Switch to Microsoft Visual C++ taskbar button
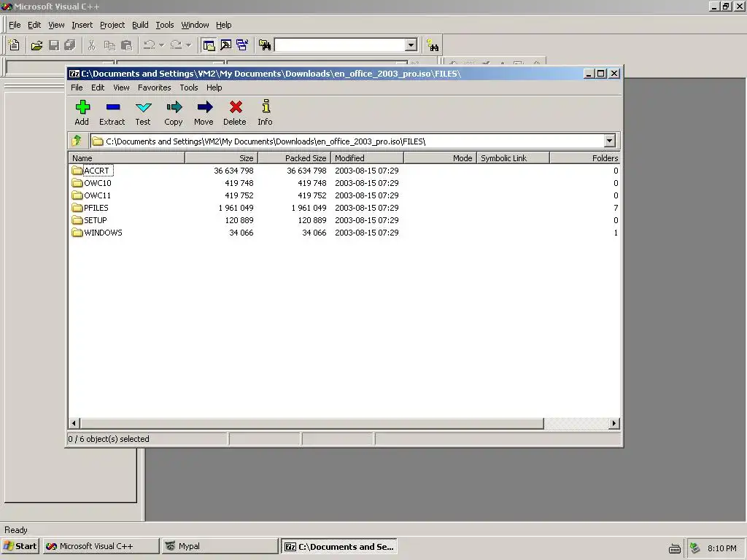 pyautogui.click(x=101, y=546)
